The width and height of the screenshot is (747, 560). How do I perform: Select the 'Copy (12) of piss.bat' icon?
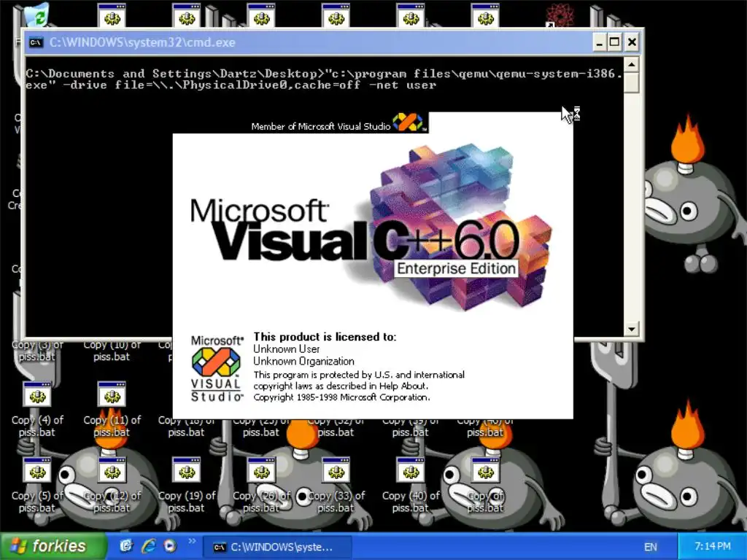point(112,485)
